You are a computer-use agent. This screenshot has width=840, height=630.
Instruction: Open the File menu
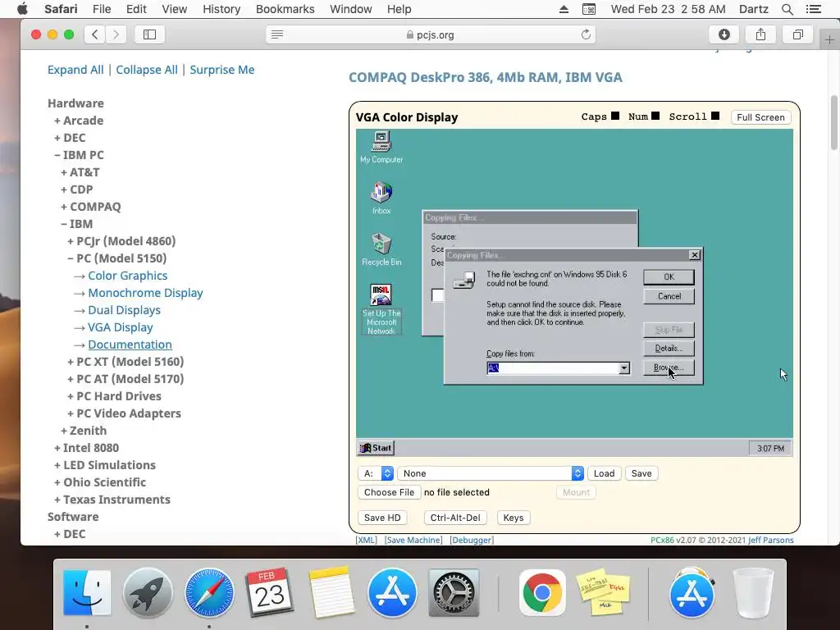click(x=102, y=9)
